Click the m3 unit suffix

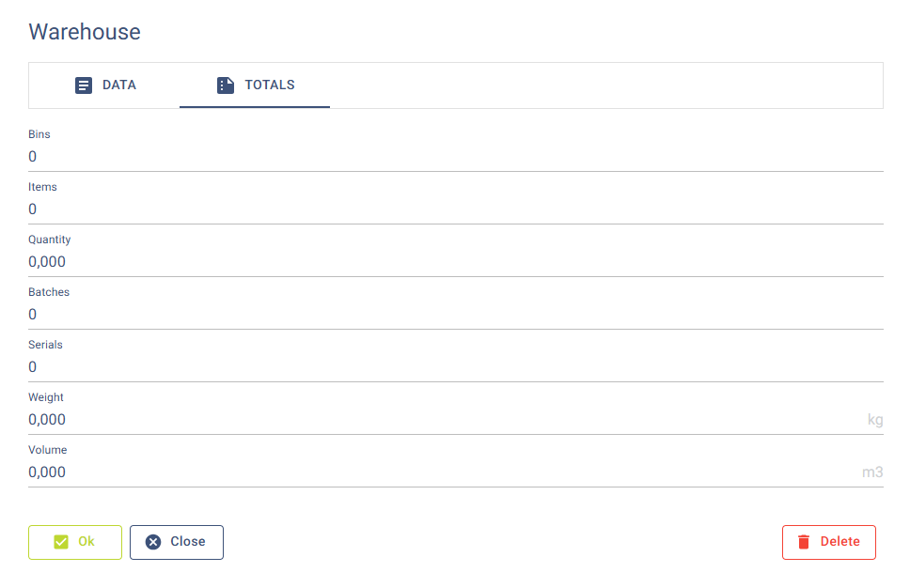point(872,472)
